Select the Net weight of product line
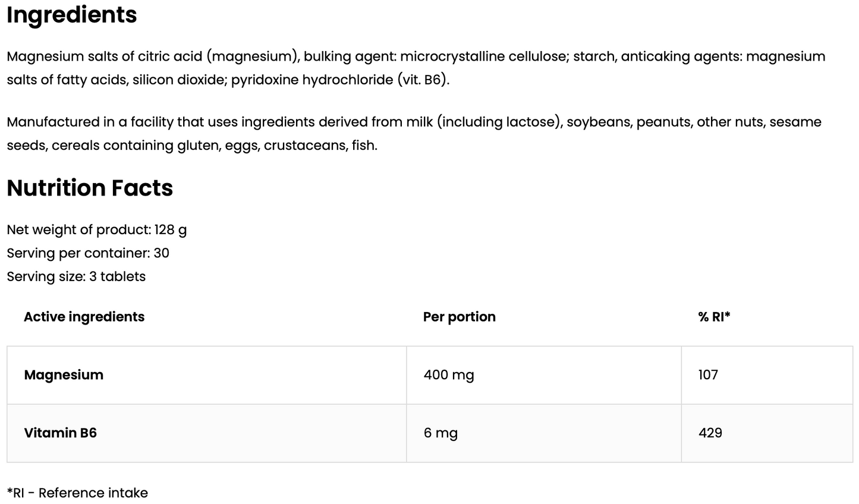859x504 pixels. click(x=97, y=229)
